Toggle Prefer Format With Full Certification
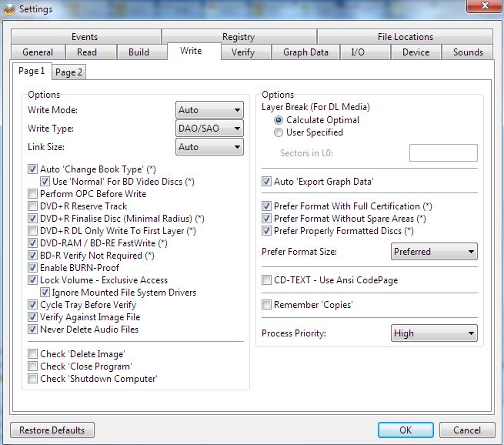The image size is (504, 445). pyautogui.click(x=266, y=206)
